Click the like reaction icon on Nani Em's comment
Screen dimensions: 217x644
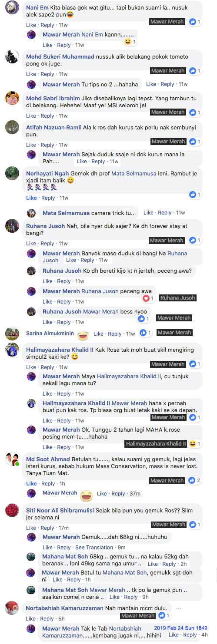click(193, 21)
